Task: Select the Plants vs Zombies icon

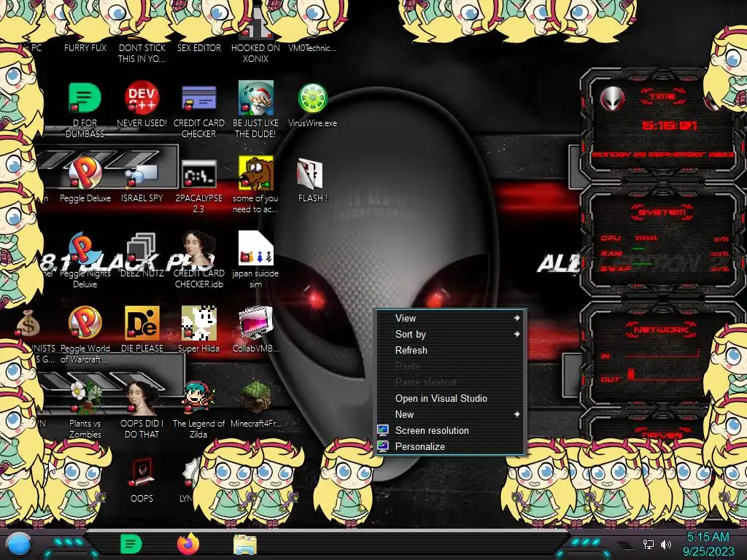Action: pyautogui.click(x=85, y=398)
